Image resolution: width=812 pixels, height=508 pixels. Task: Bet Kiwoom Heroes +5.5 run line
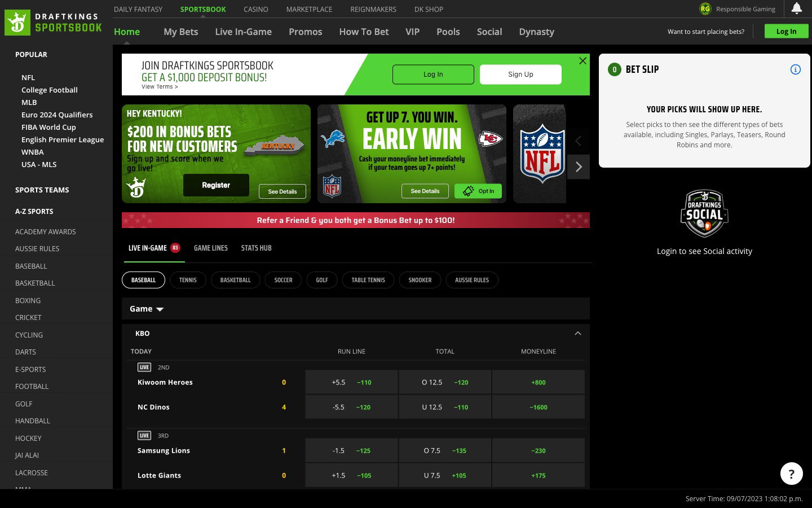351,382
